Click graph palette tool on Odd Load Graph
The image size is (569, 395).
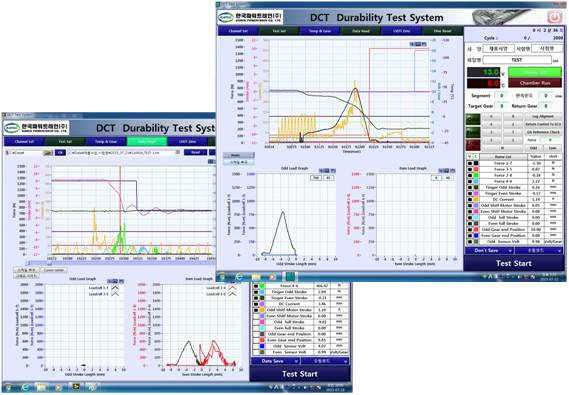(x=327, y=170)
